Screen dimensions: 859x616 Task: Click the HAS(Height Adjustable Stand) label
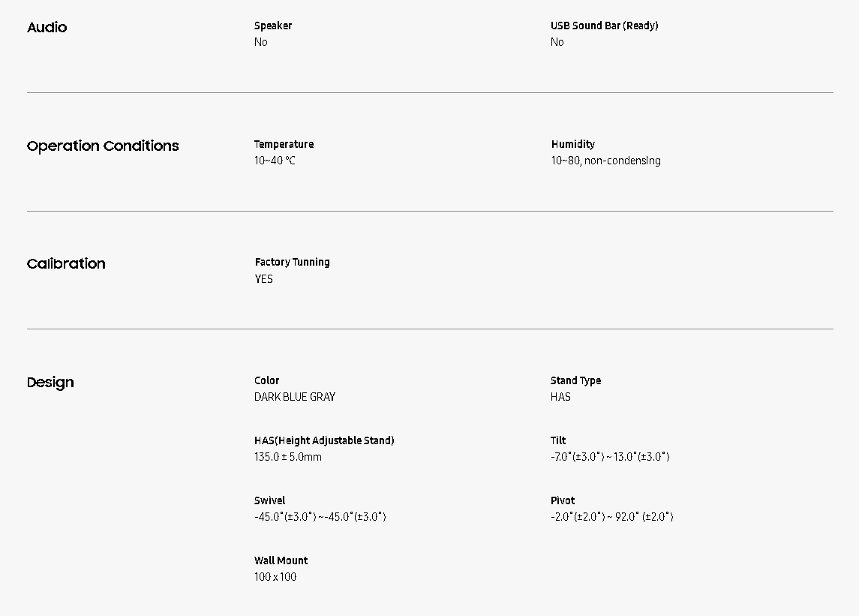(324, 440)
